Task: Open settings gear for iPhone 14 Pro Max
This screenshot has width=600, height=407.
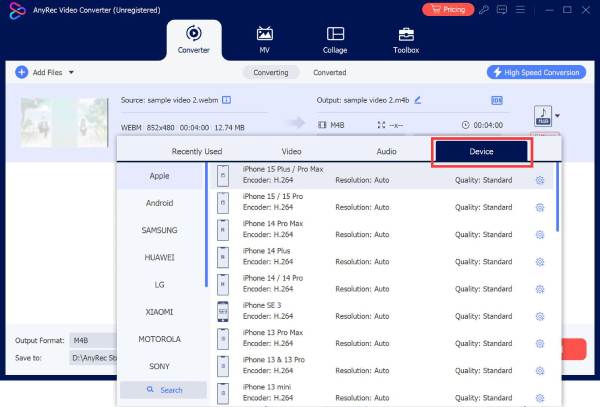Action: [x=540, y=234]
